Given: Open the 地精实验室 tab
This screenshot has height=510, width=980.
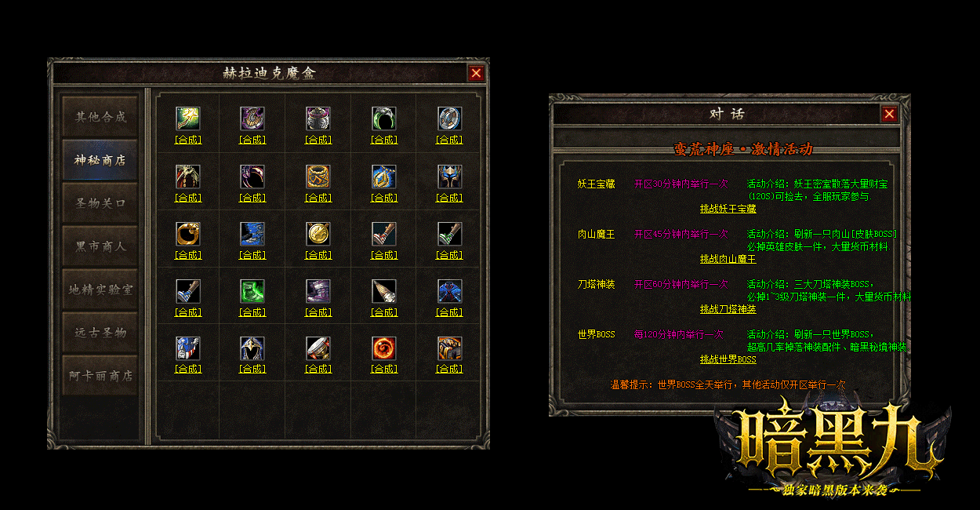Looking at the screenshot, I should 100,290.
